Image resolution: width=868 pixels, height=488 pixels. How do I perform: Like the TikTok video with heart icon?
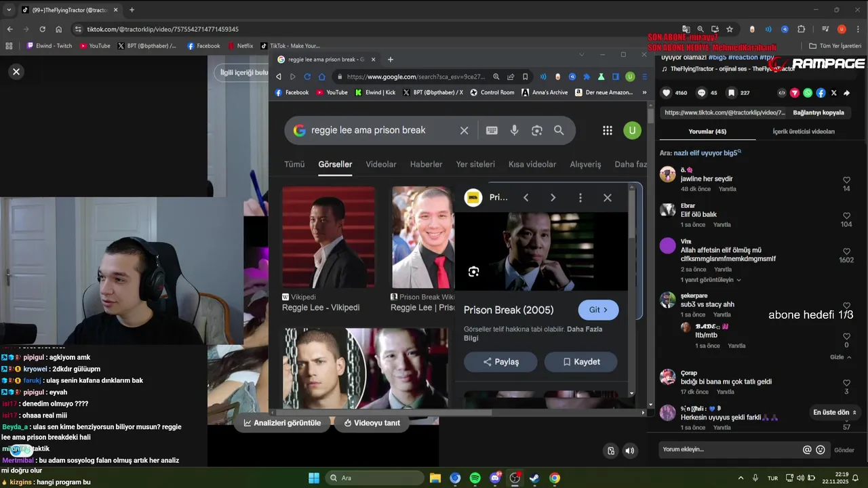point(667,93)
